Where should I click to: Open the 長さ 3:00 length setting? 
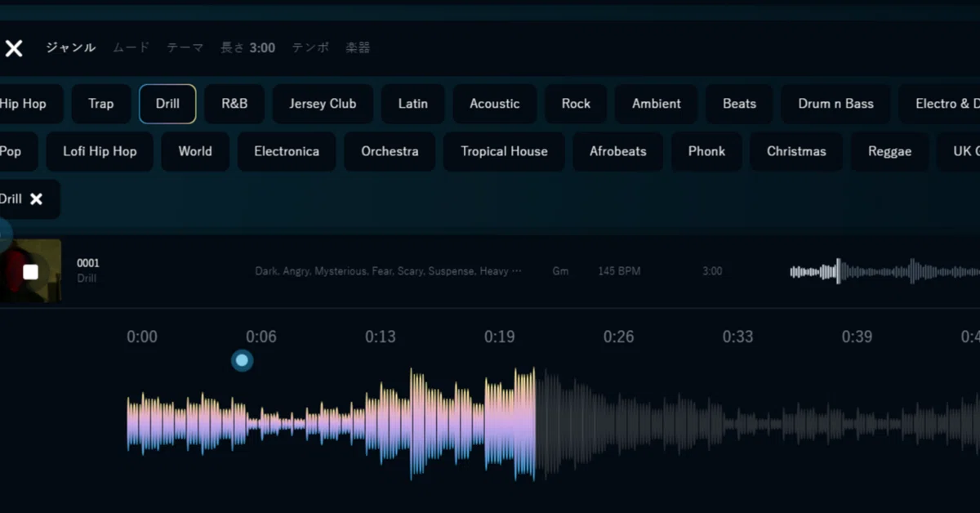(247, 47)
